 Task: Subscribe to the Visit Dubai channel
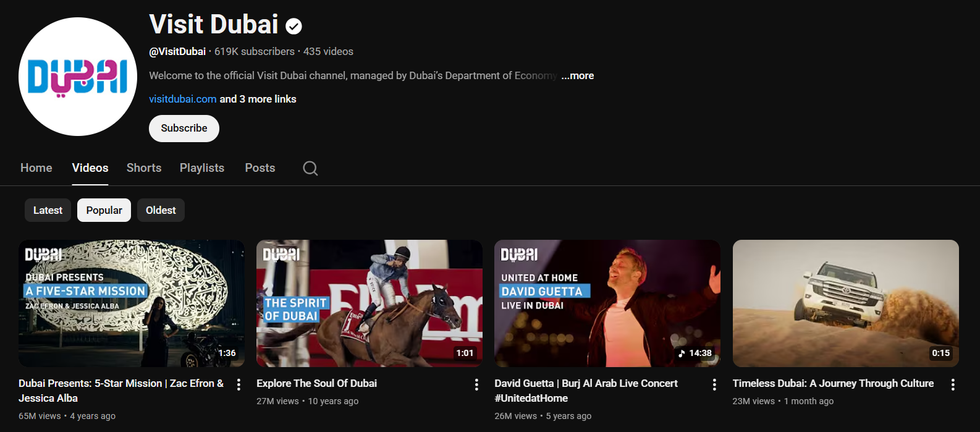184,129
